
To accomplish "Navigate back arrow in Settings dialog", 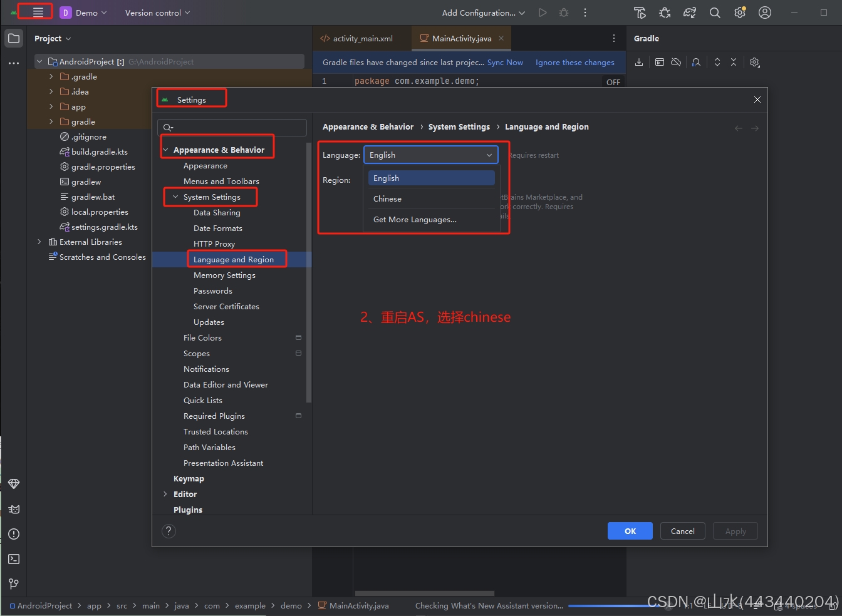I will (739, 128).
